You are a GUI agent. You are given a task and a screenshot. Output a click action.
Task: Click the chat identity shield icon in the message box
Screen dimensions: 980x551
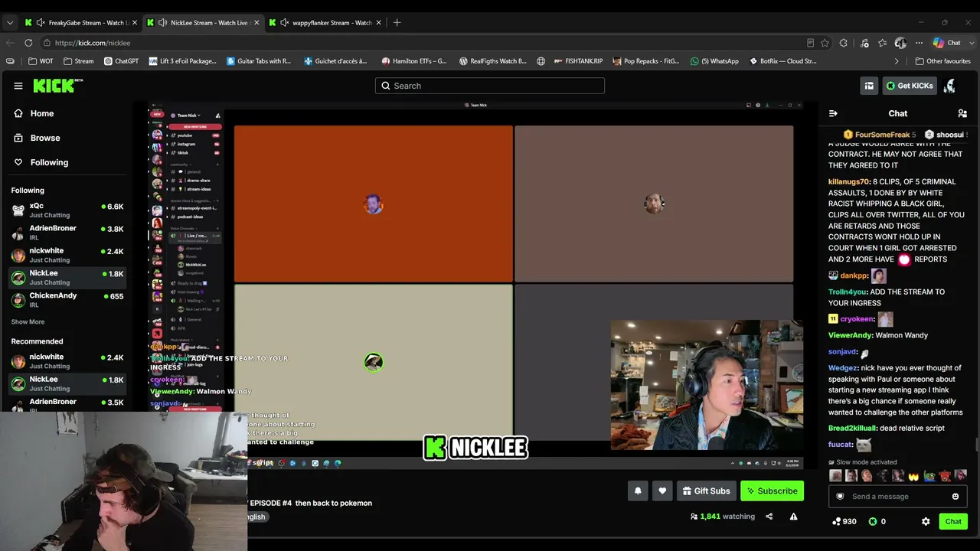click(840, 496)
